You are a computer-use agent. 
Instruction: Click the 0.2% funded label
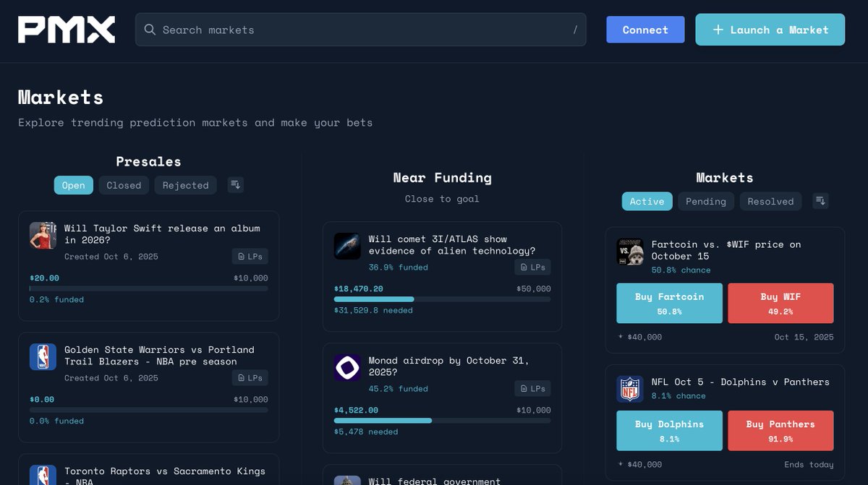[56, 299]
